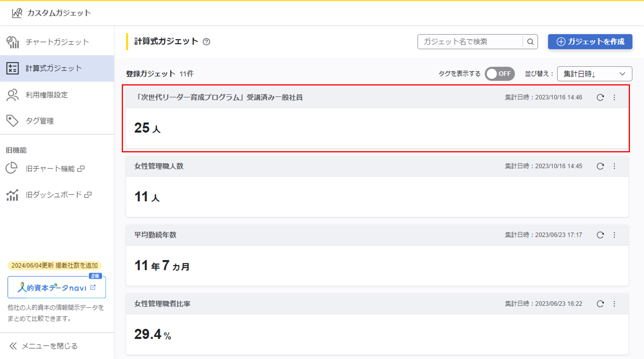Screen dimensions: 644x359
Task: Refresh the 女性管理職者比率 gadget
Action: click(600, 304)
